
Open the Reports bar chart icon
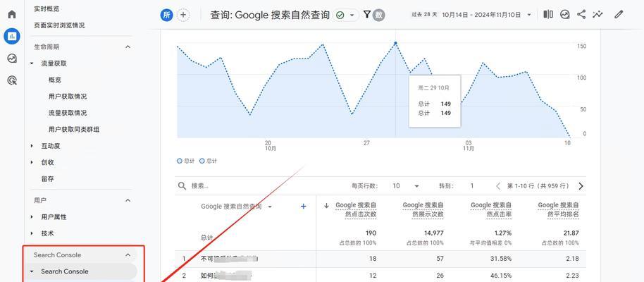click(x=12, y=36)
